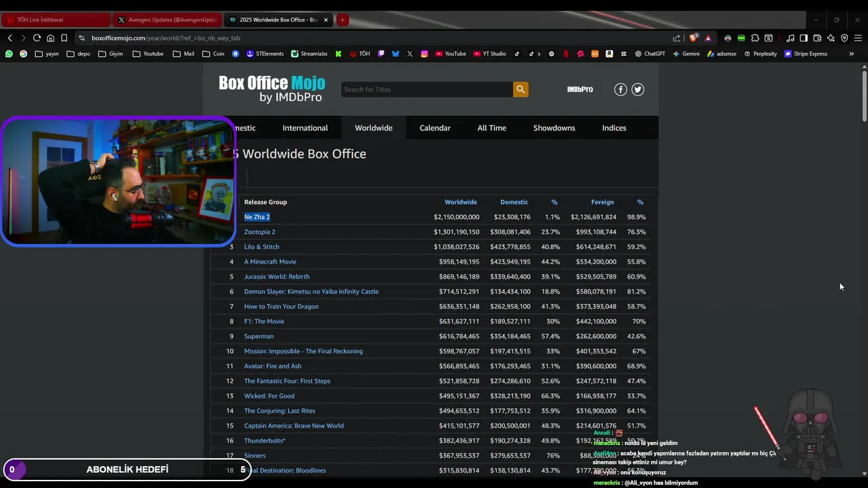Reload the page with the refresh icon

click(37, 38)
